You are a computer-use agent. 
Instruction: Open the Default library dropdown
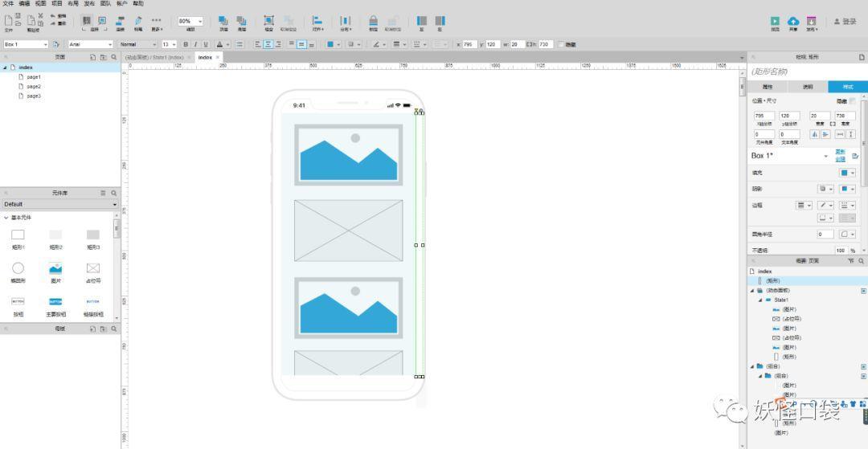click(x=59, y=204)
